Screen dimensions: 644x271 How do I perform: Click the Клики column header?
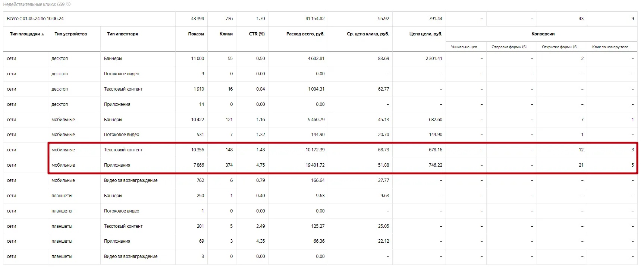click(226, 34)
